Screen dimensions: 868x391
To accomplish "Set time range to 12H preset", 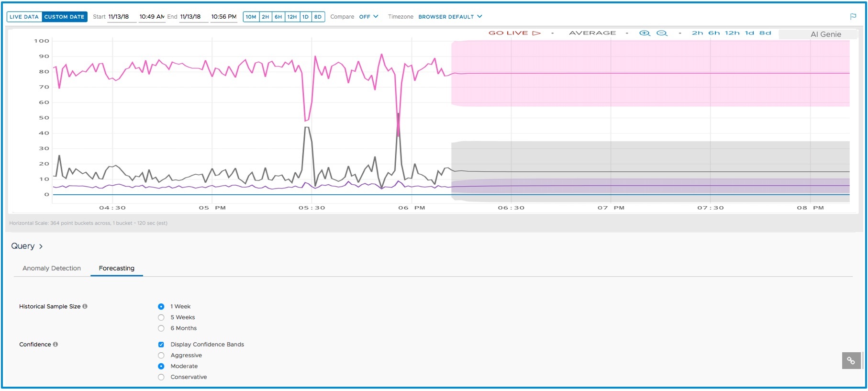I will [x=292, y=17].
